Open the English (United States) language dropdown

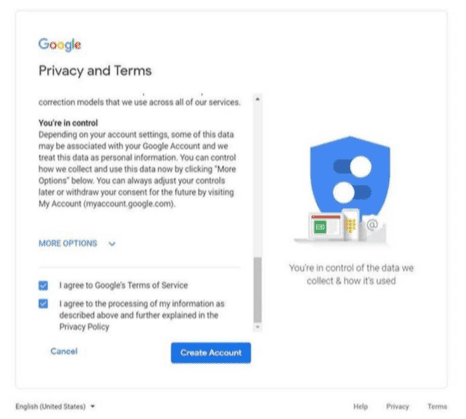click(x=55, y=406)
